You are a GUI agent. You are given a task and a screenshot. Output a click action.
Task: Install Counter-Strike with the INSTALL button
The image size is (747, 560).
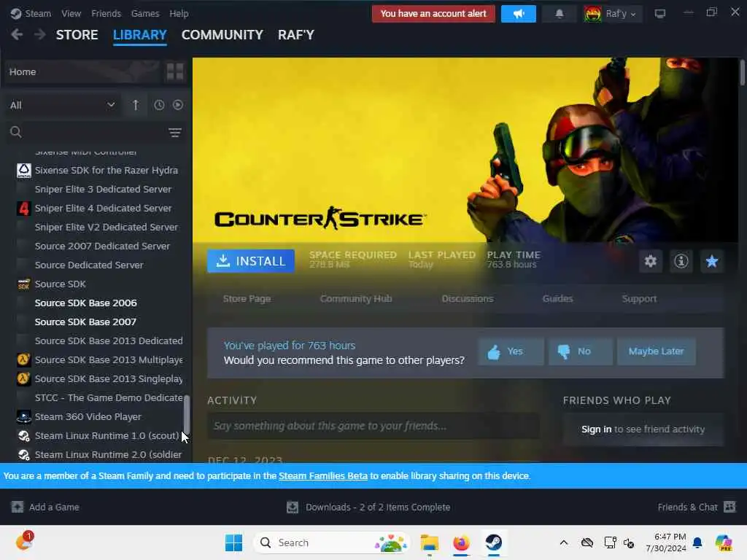click(x=251, y=261)
